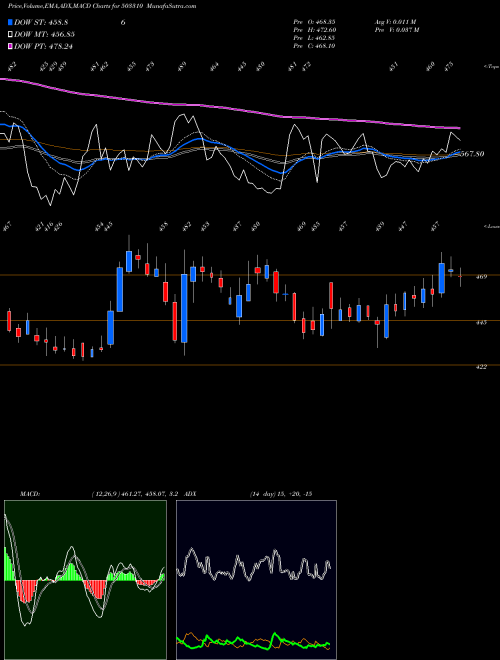Click the last red candlestick on the chart
Viewport: 500px width, 660px height.
460,277
